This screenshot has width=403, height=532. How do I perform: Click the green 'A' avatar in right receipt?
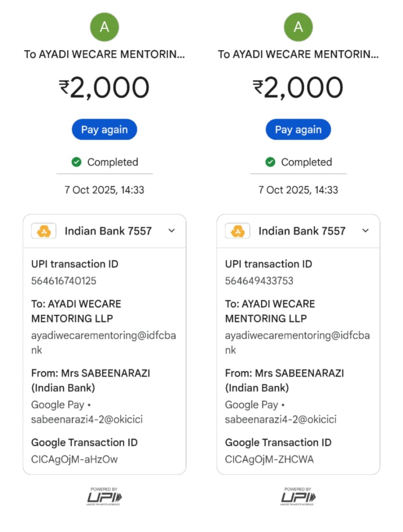coord(298,27)
